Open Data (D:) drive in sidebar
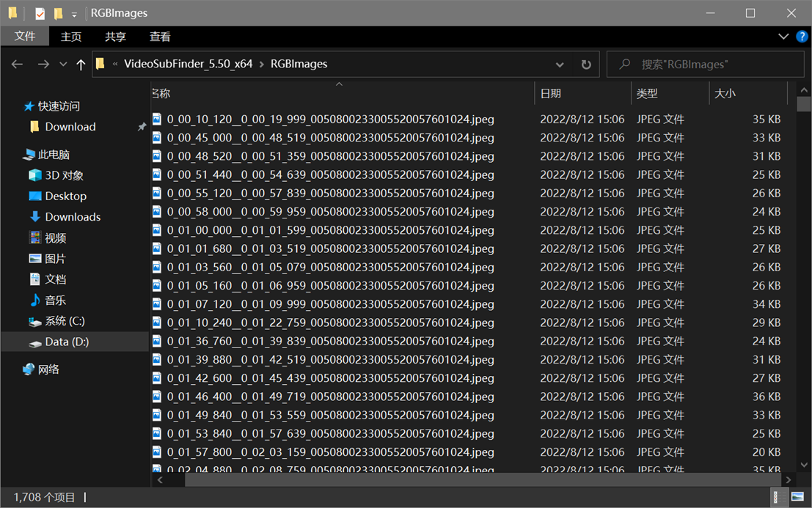Image resolution: width=812 pixels, height=508 pixels. click(x=67, y=342)
